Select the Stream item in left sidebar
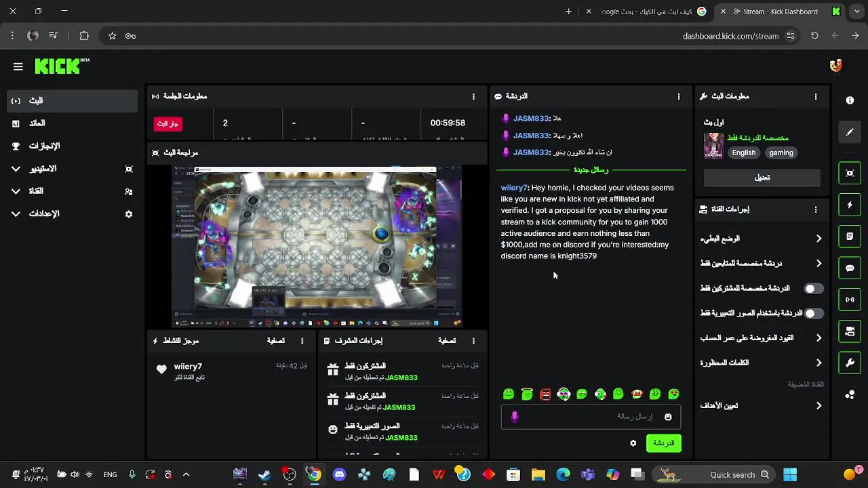The image size is (868, 488). [73, 101]
